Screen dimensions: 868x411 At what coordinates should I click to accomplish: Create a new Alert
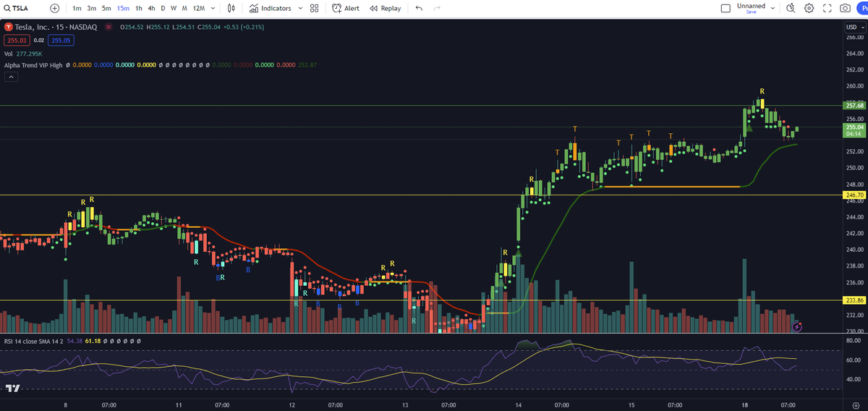[346, 8]
